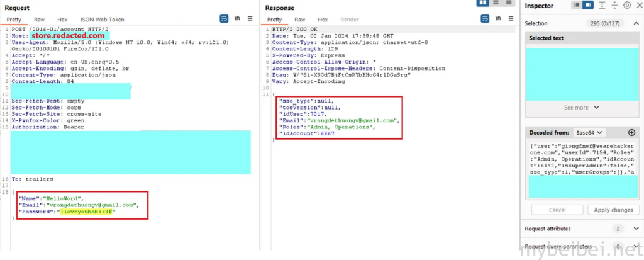Open the Response Hex tab
The height and width of the screenshot is (260, 644).
click(x=323, y=20)
